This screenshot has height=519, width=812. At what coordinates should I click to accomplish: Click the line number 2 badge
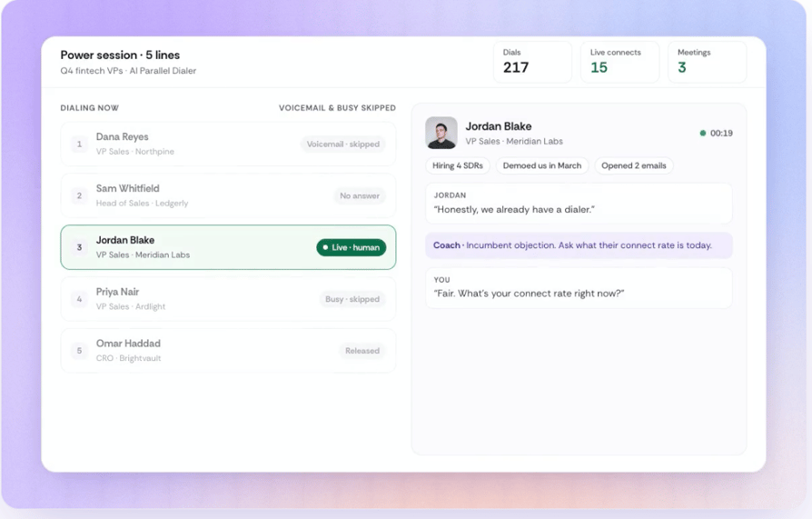(79, 195)
